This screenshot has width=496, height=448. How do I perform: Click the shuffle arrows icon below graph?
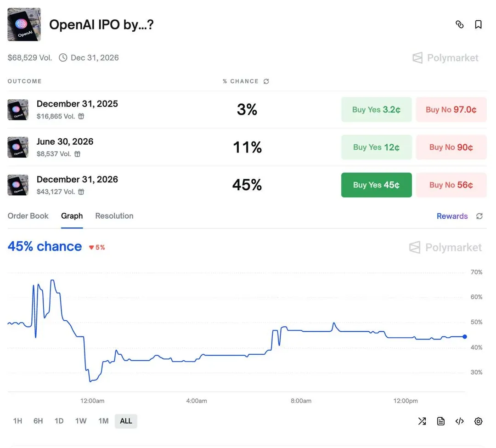tap(422, 421)
